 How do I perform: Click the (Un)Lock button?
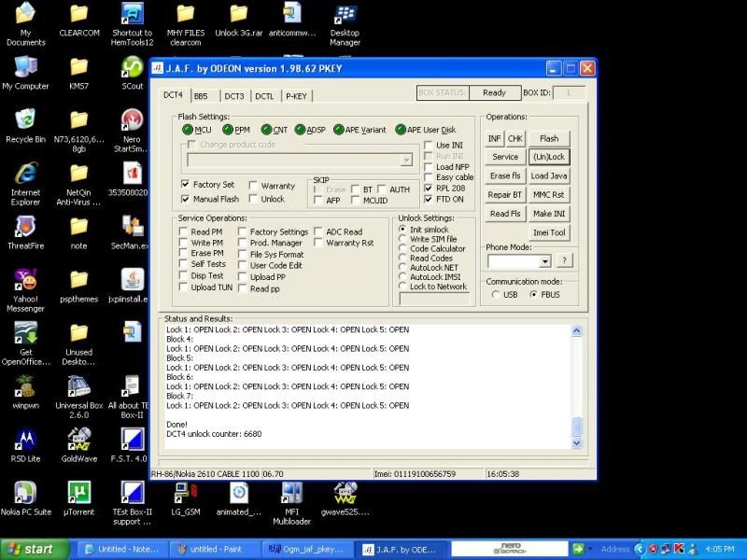pos(549,157)
